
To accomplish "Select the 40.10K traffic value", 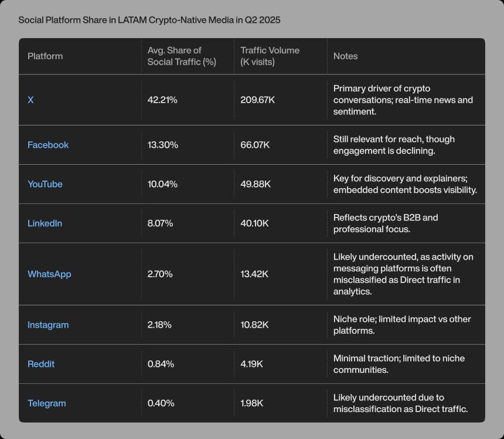I will (x=254, y=223).
